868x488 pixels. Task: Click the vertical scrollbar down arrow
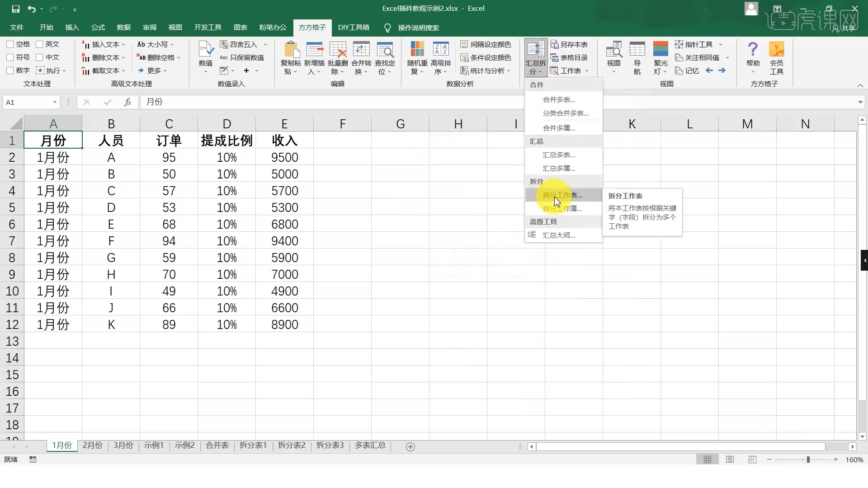coord(862,436)
